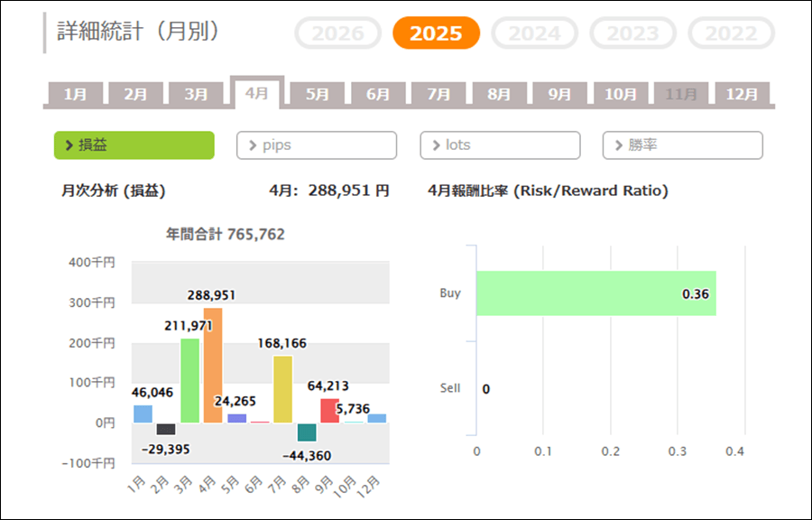Screen dimensions: 812x520
Task: Click the teal August negative bar
Action: point(307,432)
